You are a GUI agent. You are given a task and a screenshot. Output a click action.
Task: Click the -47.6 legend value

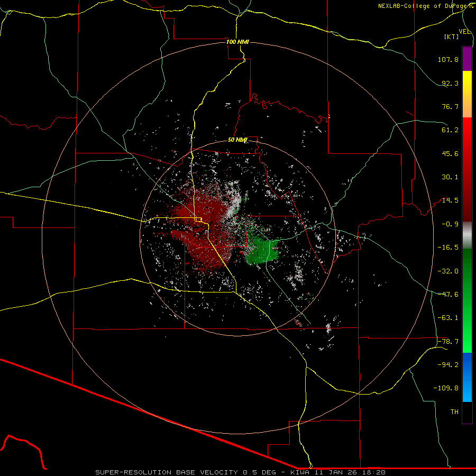(x=448, y=295)
